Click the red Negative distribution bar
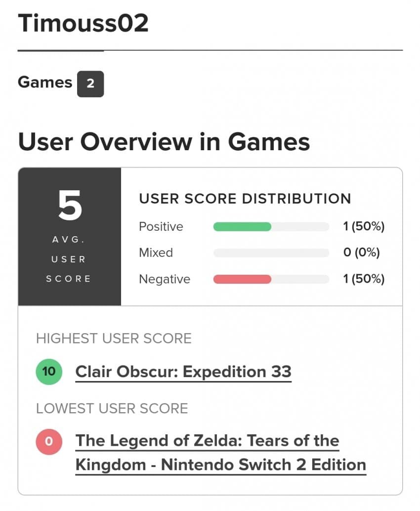This screenshot has width=420, height=511. tap(242, 279)
